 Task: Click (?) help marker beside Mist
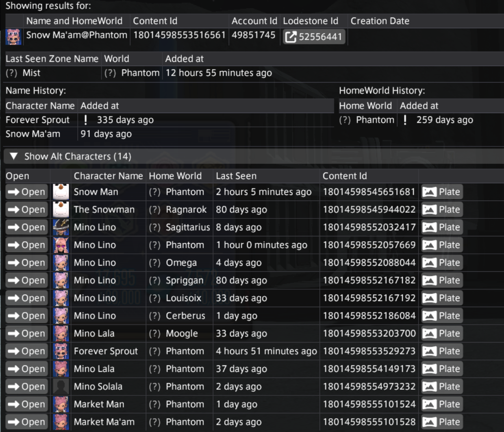tap(11, 73)
